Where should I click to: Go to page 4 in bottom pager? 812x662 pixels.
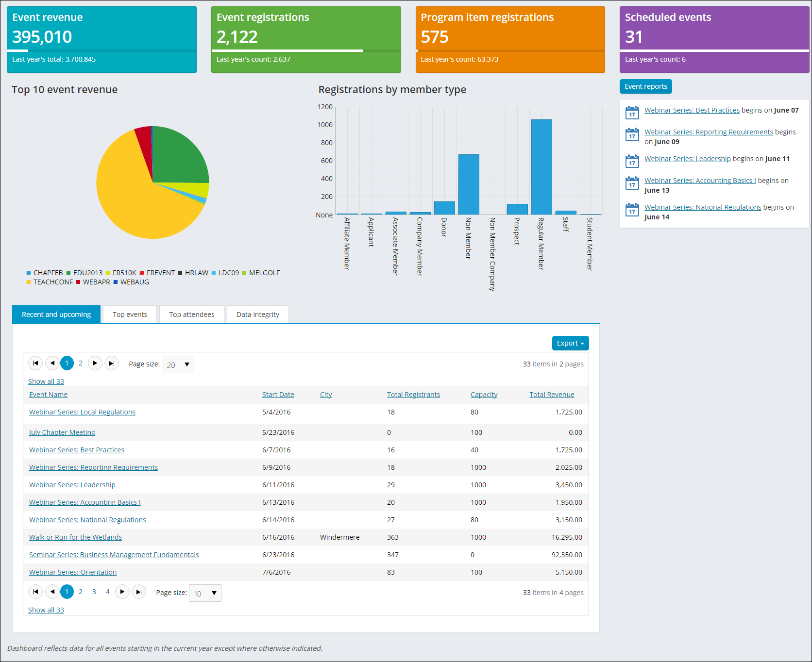pos(108,592)
